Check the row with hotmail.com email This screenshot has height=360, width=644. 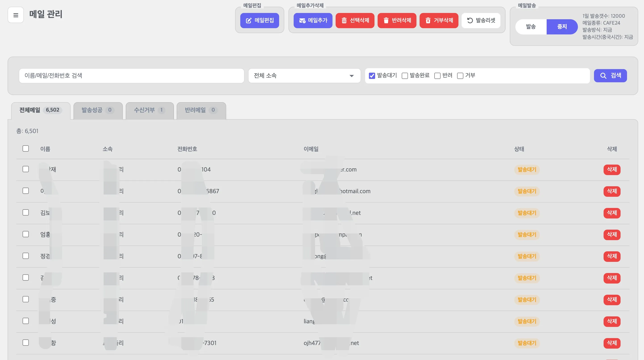pos(26,191)
